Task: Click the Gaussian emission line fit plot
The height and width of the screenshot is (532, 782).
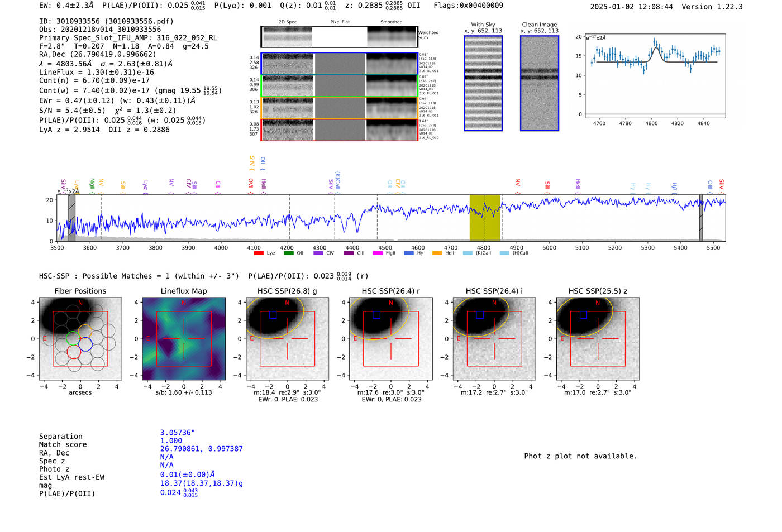Action: tap(655, 76)
